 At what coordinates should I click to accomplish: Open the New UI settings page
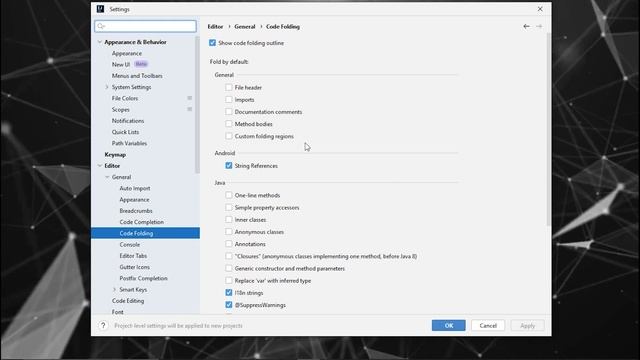[x=121, y=64]
